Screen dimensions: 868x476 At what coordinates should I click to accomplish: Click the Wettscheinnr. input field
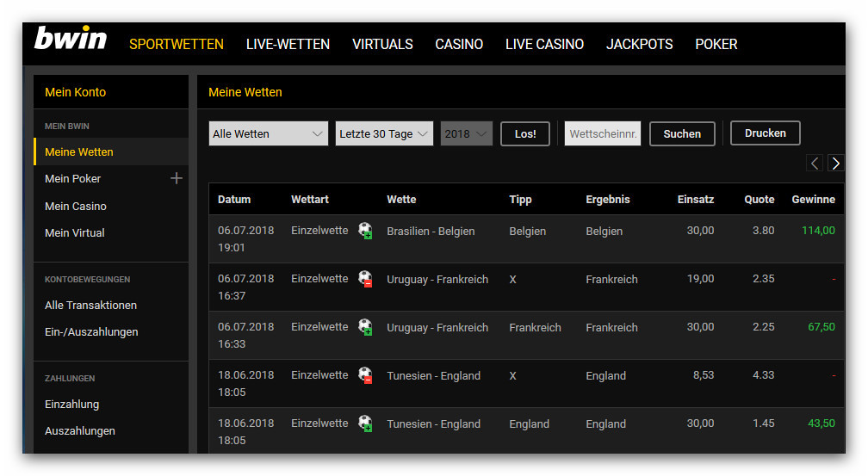coord(602,133)
